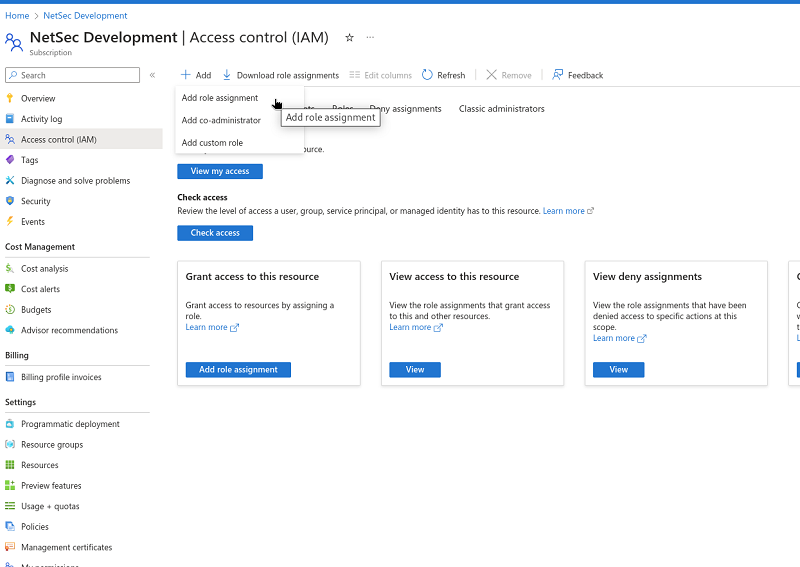Open Learn more link in View deny assignments card
This screenshot has width=800, height=567.
coord(614,338)
